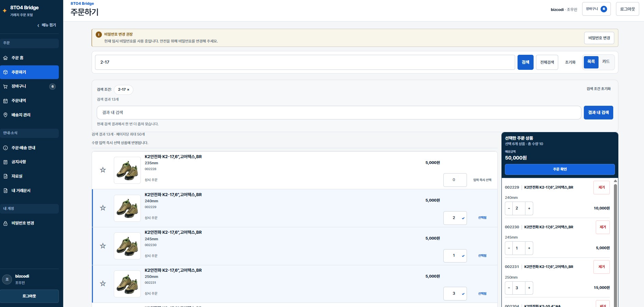
Task: Click the 초기화 reset button
Action: [570, 62]
